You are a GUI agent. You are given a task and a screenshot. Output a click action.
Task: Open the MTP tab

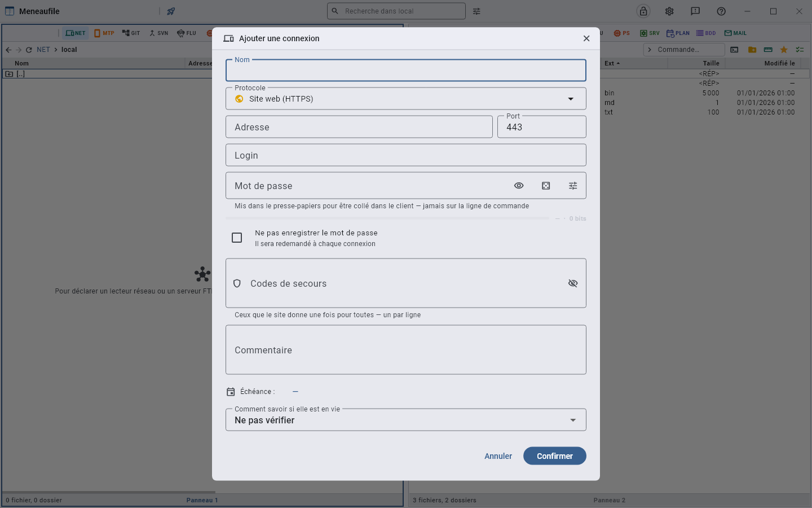pos(104,33)
